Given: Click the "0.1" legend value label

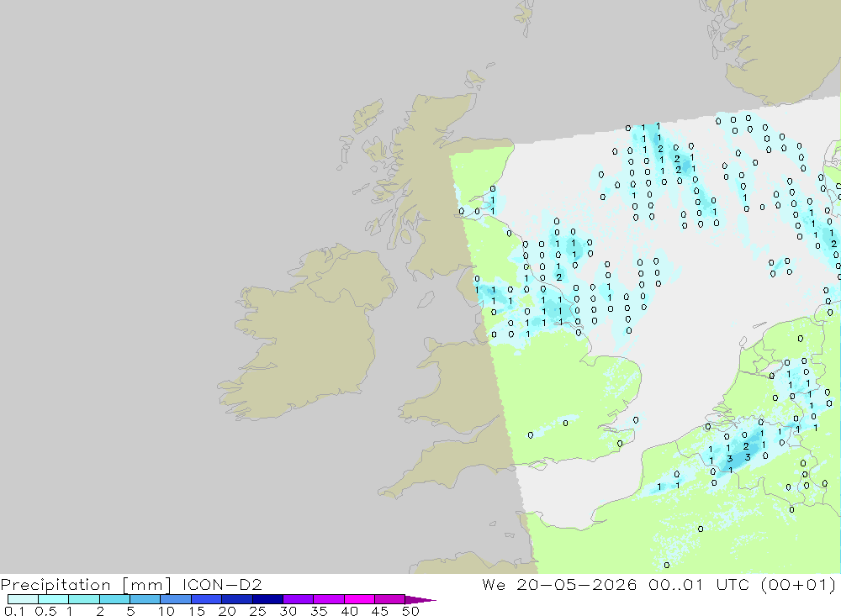Looking at the screenshot, I should (x=14, y=611).
